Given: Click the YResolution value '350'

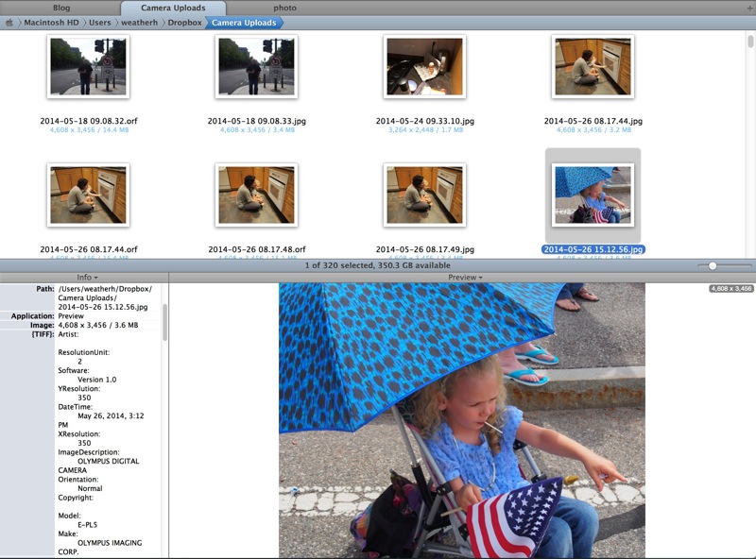Looking at the screenshot, I should point(84,398).
